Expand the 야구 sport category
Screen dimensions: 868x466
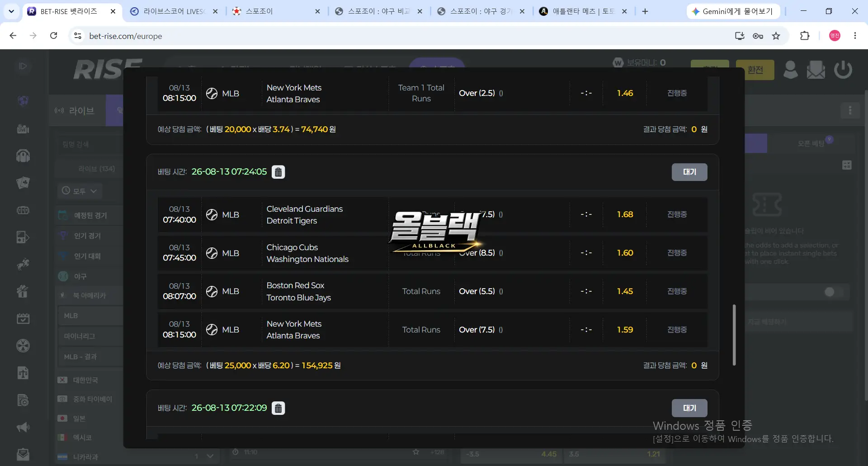pos(90,276)
